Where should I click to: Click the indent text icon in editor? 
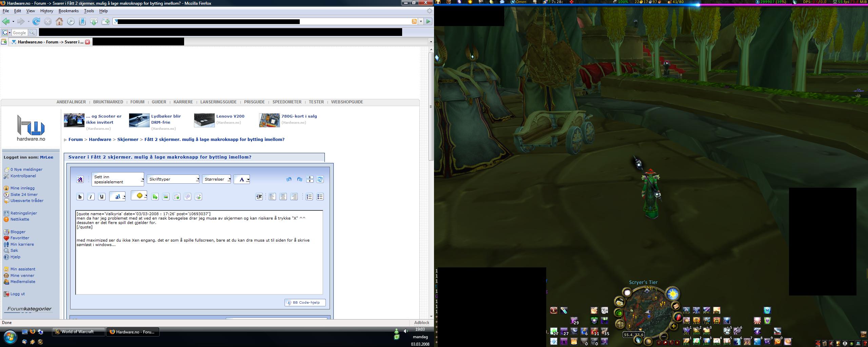tap(259, 197)
